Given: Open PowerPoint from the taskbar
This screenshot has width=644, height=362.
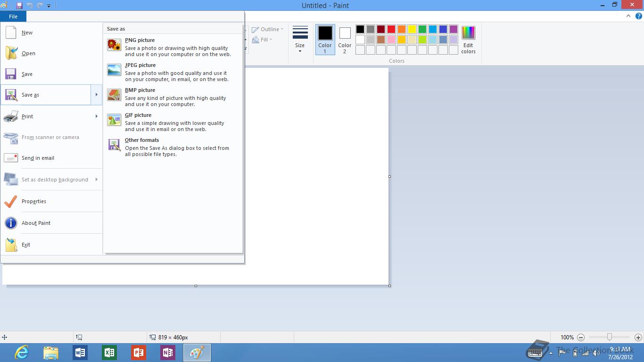Looking at the screenshot, I should click(x=139, y=353).
